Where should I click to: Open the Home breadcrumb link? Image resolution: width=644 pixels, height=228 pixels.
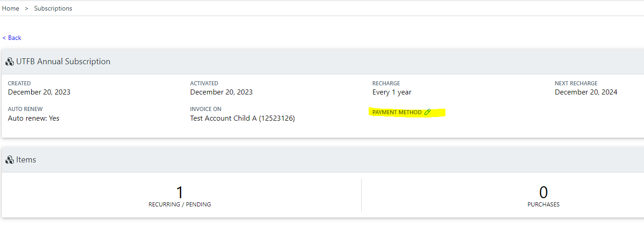coord(11,8)
